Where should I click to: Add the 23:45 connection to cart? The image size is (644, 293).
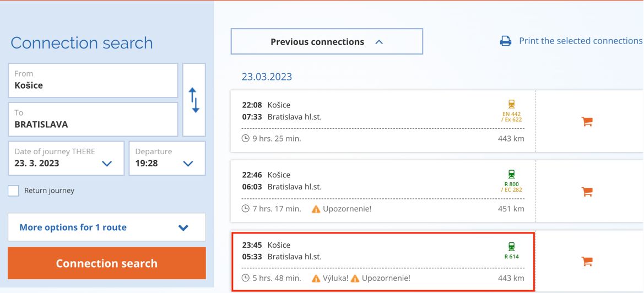(x=587, y=262)
